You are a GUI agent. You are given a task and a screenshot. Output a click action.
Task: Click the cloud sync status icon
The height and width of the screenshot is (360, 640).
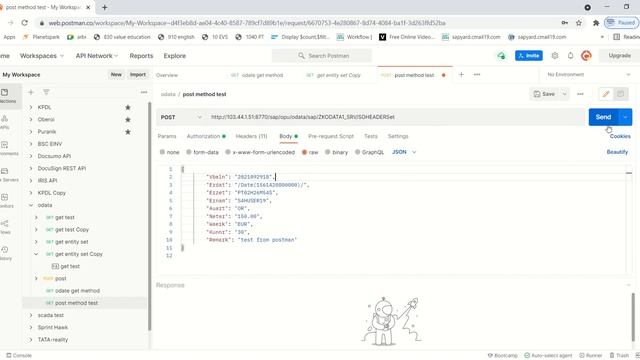coord(501,56)
